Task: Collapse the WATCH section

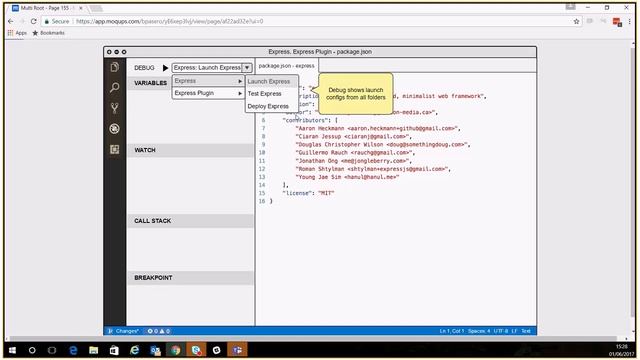Action: pyautogui.click(x=191, y=150)
